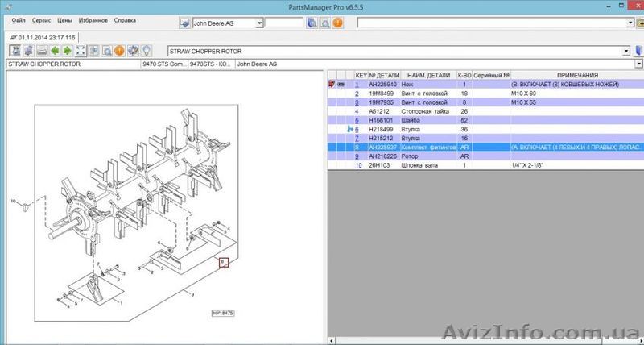This screenshot has height=345, width=644.
Task: Click the green forward arrow icon
Action: 67,51
